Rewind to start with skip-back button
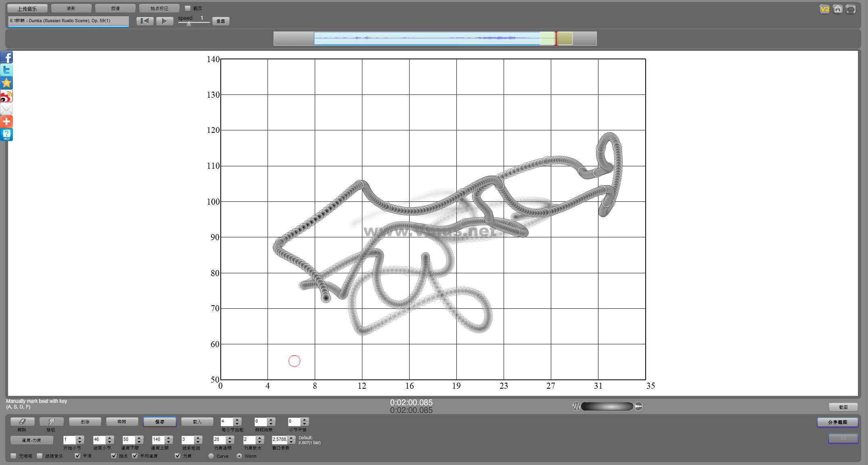Image resolution: width=868 pixels, height=465 pixels. coord(145,21)
